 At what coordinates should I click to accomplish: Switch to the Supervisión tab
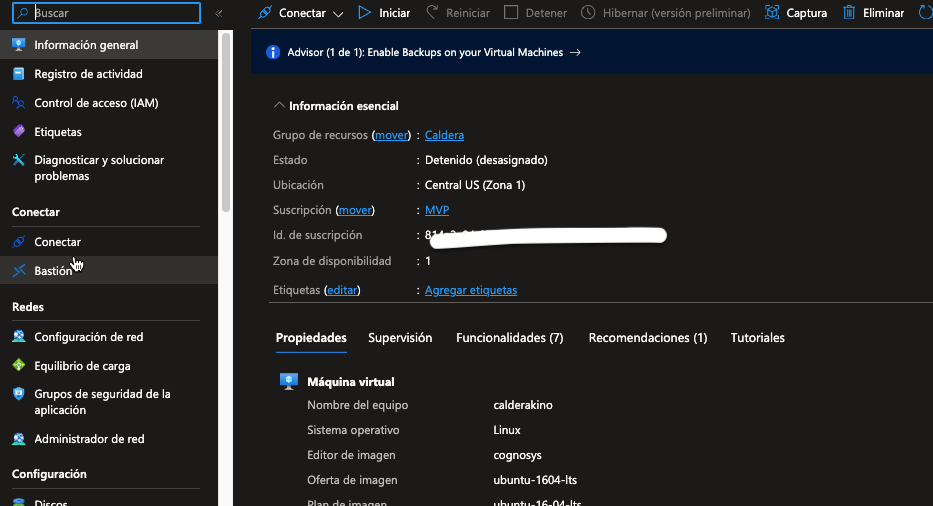(400, 338)
